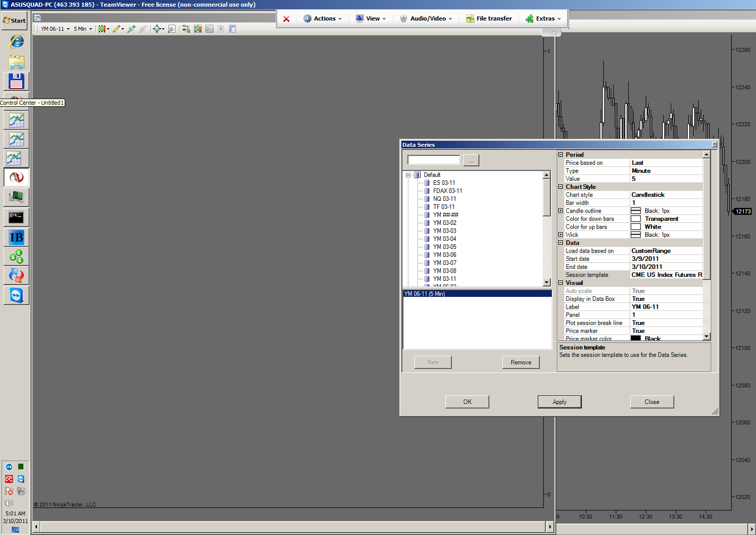Click the Windows Start button
The height and width of the screenshot is (535, 756).
tap(14, 21)
